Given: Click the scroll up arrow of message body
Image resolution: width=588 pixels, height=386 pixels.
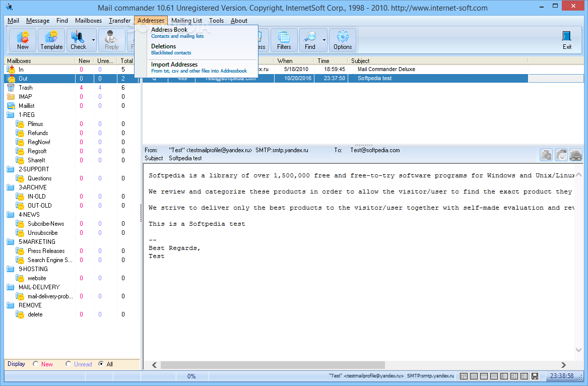Looking at the screenshot, I should (578, 175).
